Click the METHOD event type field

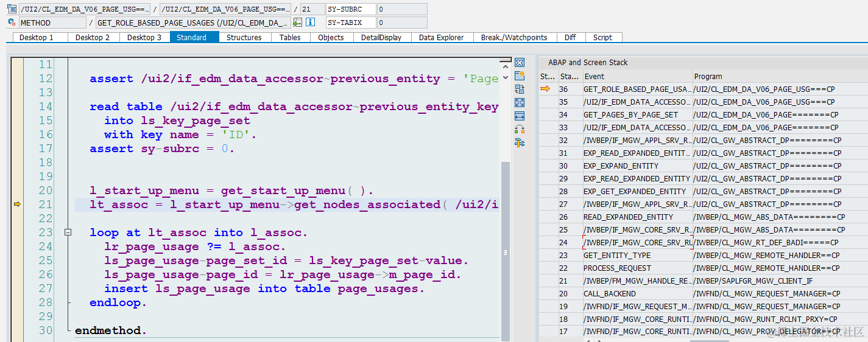click(52, 23)
